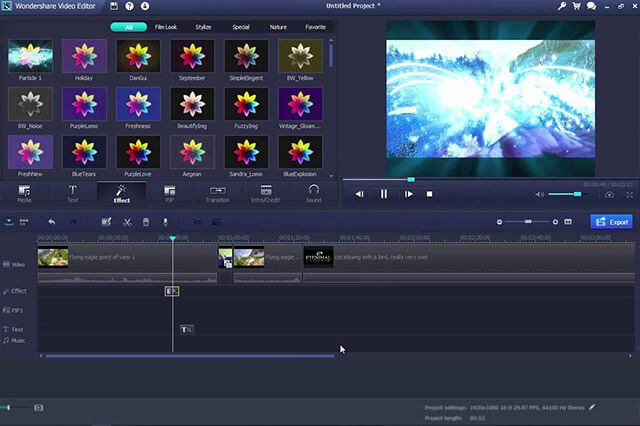Open the shopping cart icon
This screenshot has width=640, height=426.
point(576,6)
